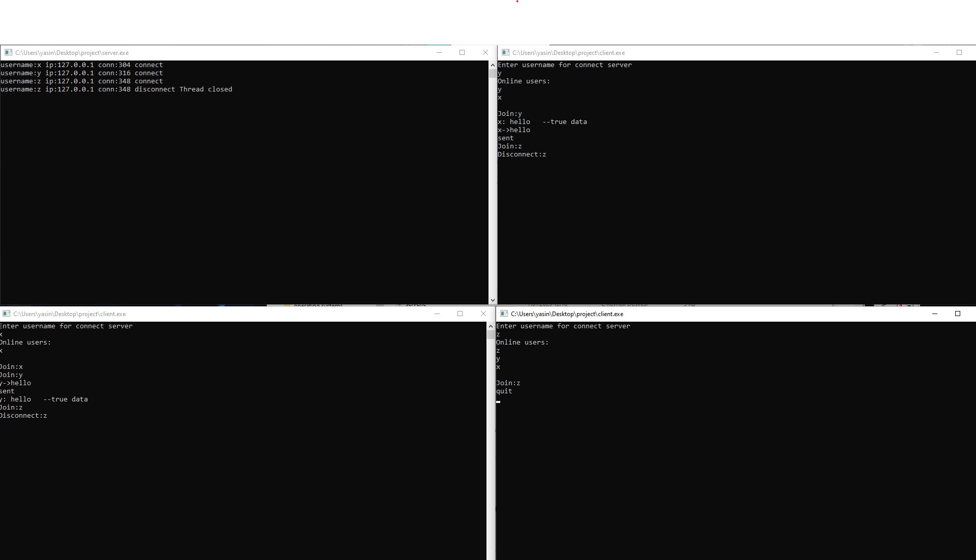Viewport: 976px width, 560px height.
Task: Close the server.exe console window
Action: [485, 52]
